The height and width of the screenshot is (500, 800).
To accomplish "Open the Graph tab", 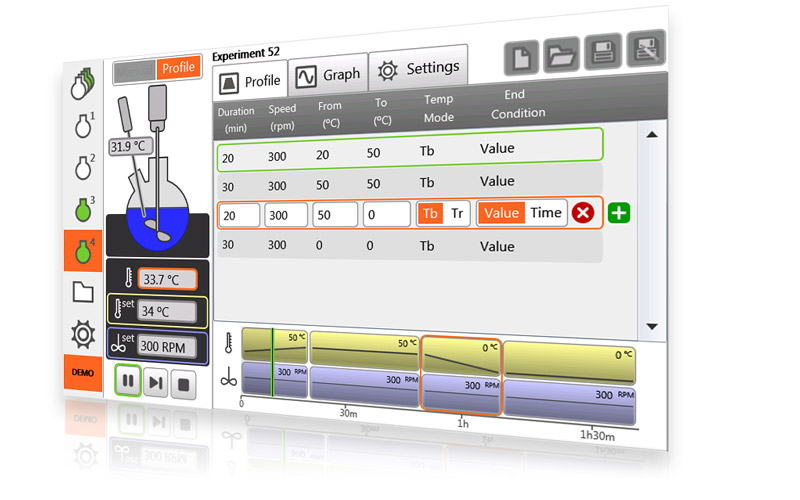I will (328, 76).
